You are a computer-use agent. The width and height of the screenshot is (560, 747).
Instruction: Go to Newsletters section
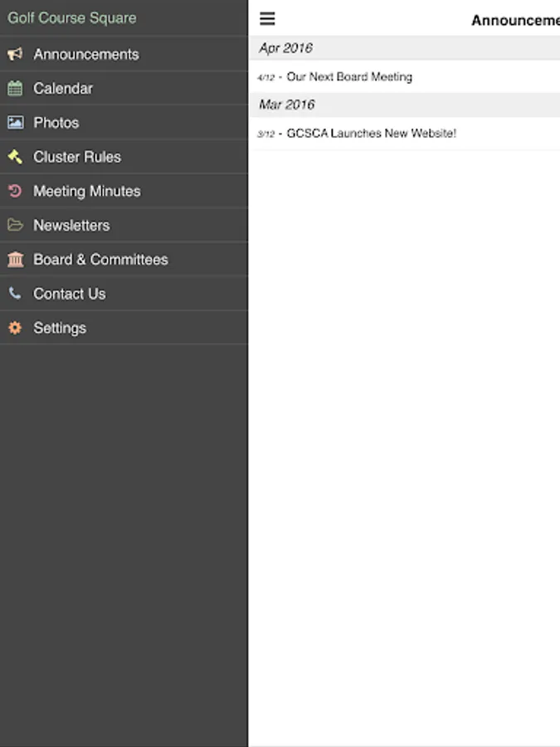point(124,225)
